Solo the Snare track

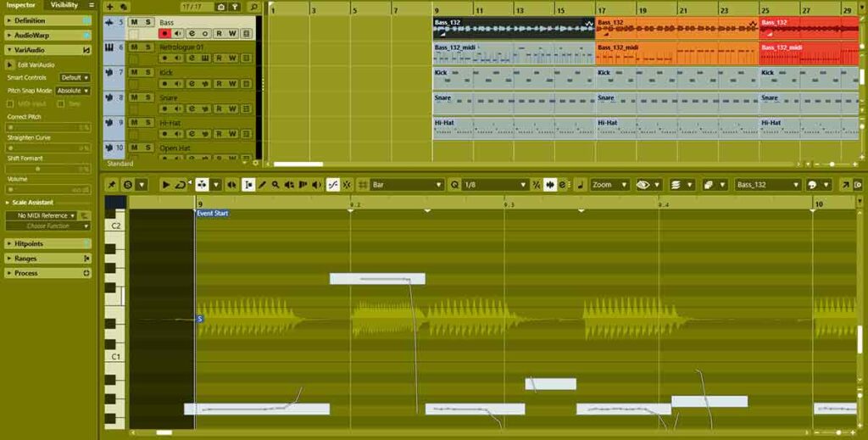pyautogui.click(x=147, y=97)
